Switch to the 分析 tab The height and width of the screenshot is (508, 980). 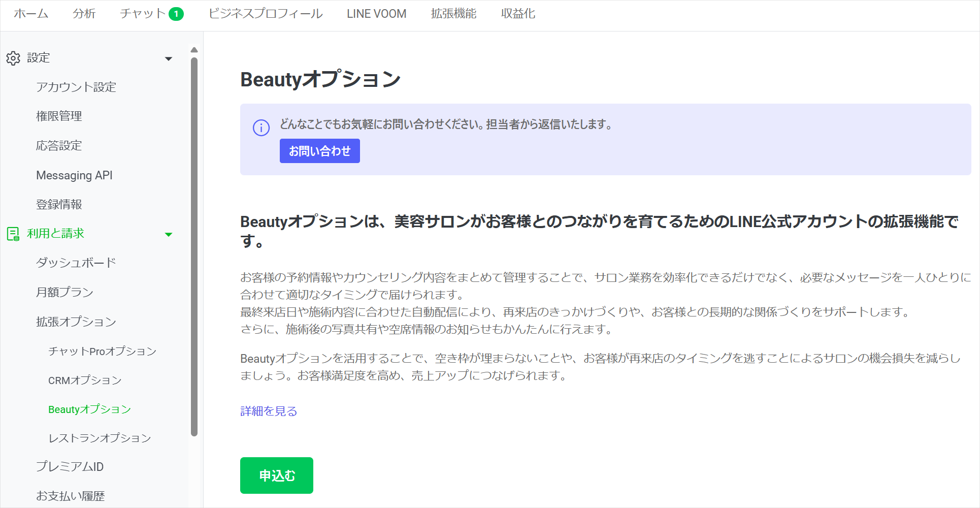[84, 14]
